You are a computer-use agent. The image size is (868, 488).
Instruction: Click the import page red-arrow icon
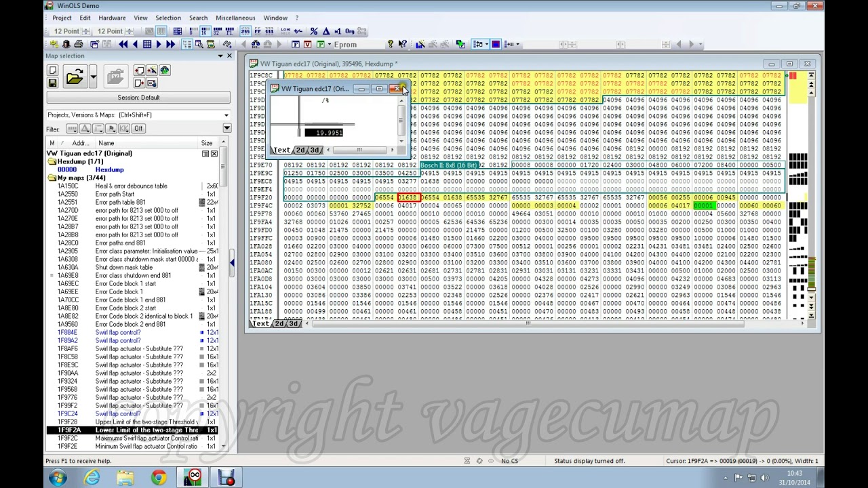point(139,70)
